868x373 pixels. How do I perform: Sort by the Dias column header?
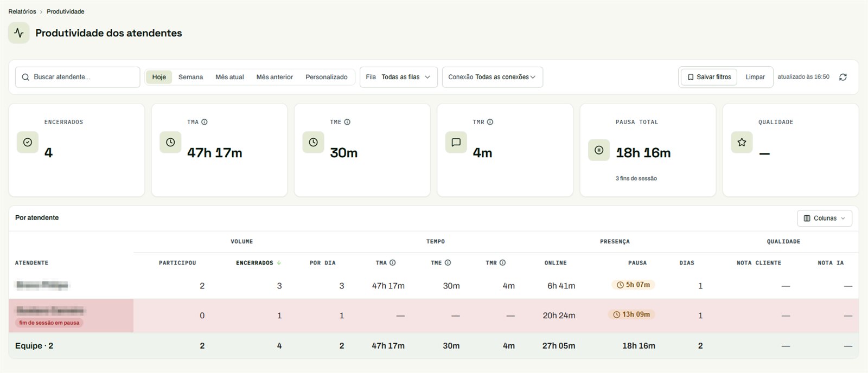coord(687,263)
